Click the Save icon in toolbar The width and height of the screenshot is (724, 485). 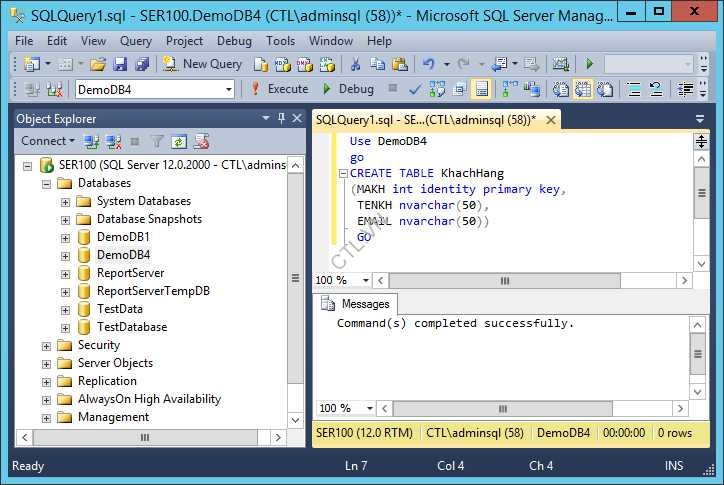[x=120, y=64]
